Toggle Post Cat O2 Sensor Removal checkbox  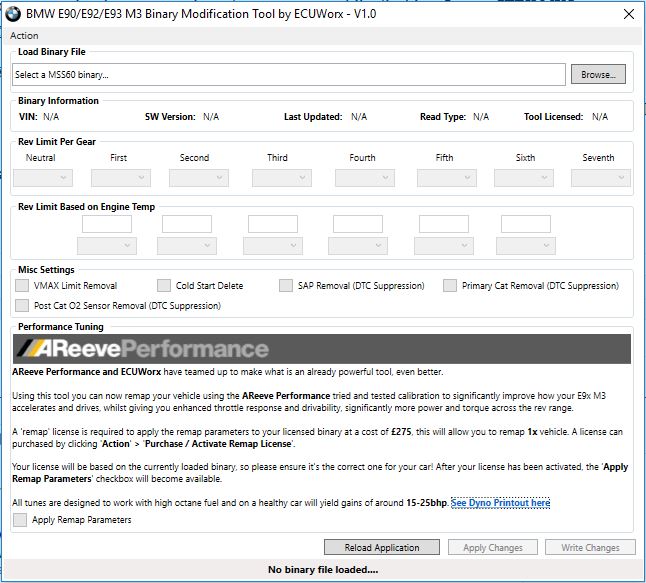pos(22,305)
